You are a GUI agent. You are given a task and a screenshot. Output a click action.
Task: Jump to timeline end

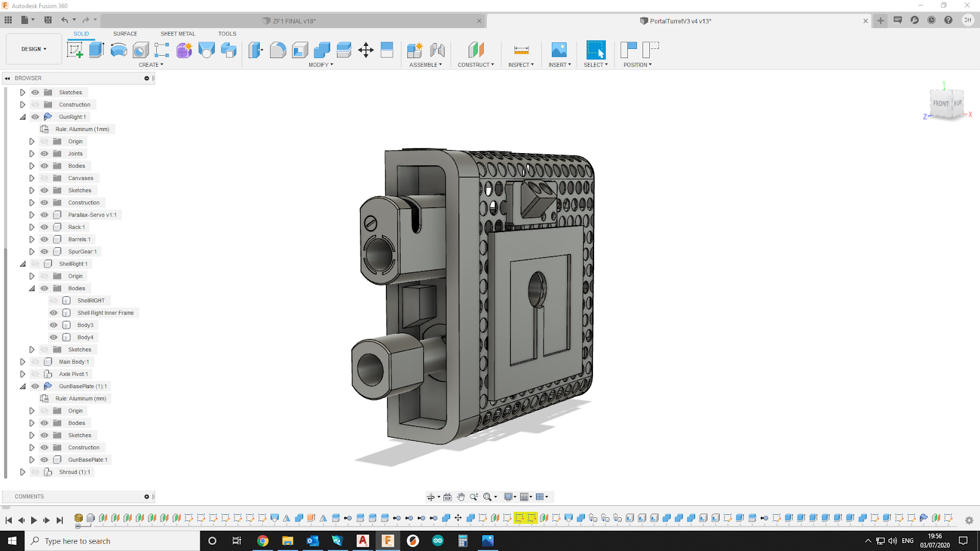[x=59, y=520]
